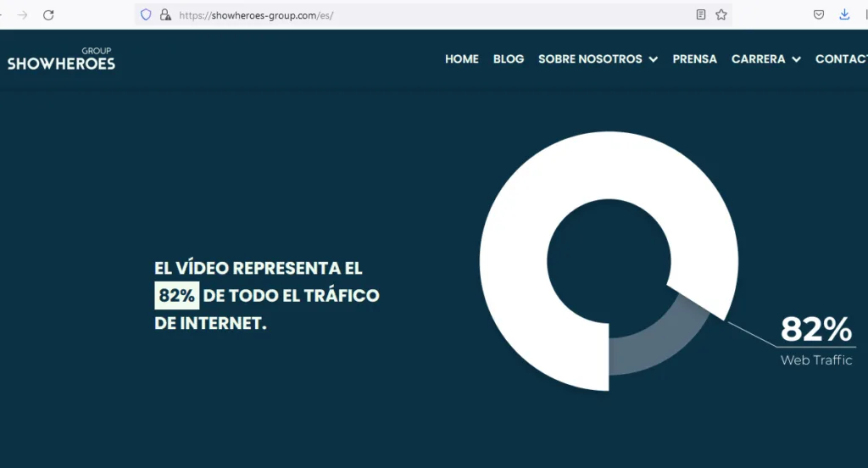Expand the Sobre Nosotros dropdown chevron
The width and height of the screenshot is (868, 468).
654,59
